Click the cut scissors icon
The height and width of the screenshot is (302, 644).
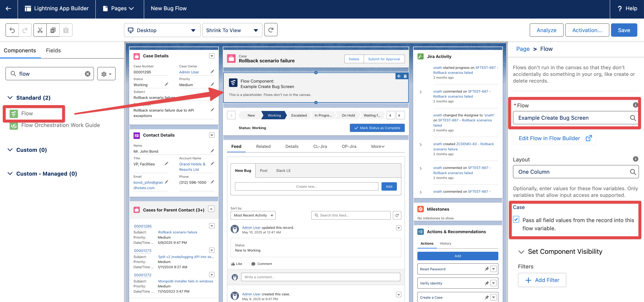(x=40, y=30)
